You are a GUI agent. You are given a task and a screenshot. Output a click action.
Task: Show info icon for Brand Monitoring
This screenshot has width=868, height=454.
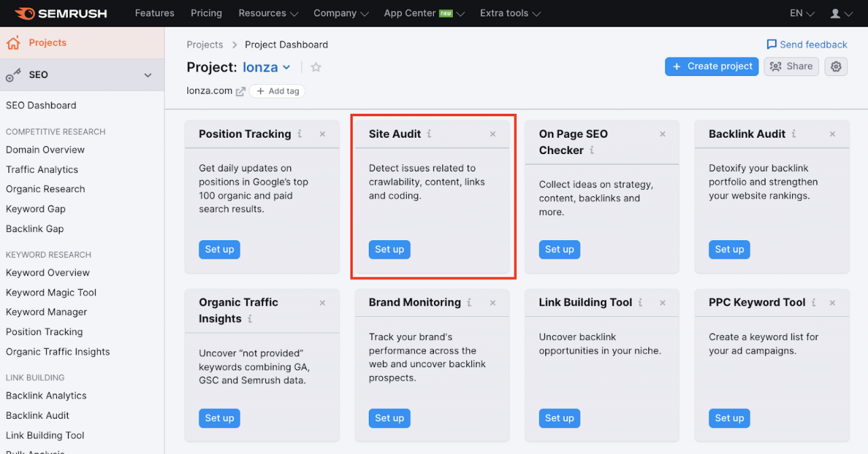(469, 303)
